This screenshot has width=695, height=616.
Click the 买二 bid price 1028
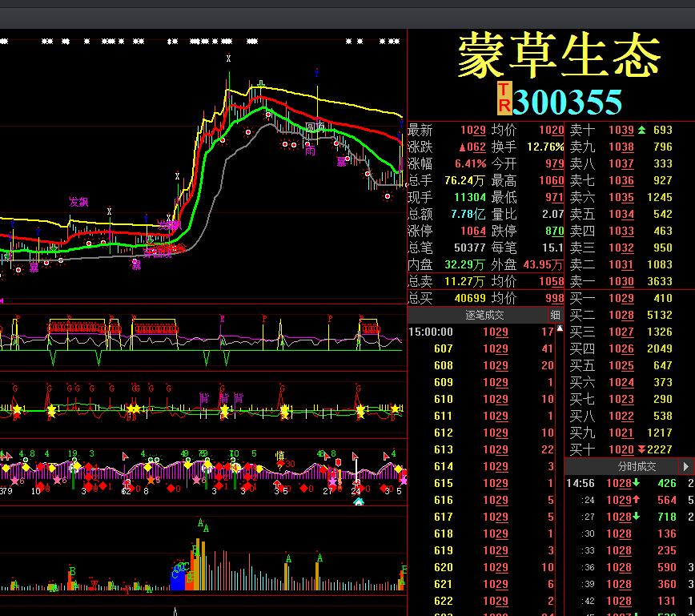click(x=621, y=316)
